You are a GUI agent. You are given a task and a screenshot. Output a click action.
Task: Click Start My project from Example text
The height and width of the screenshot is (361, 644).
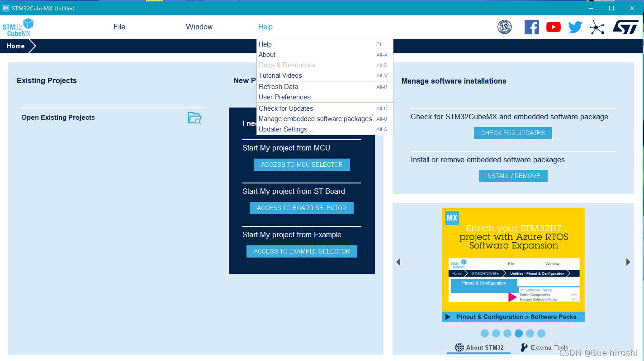(x=292, y=234)
